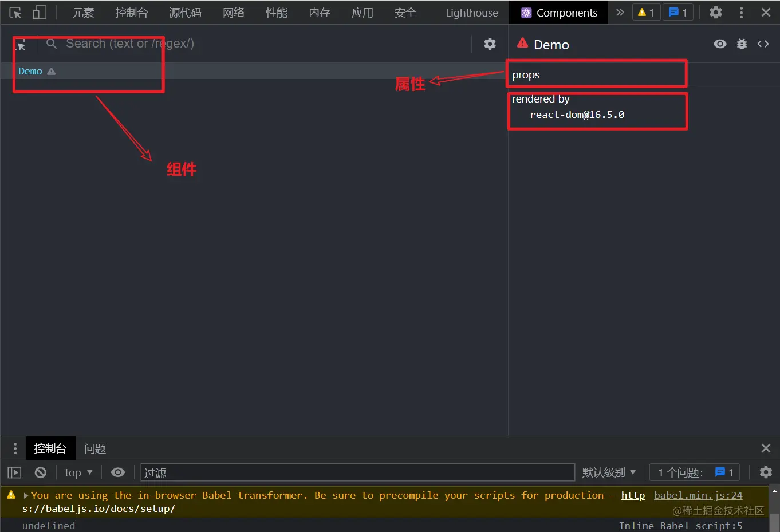Open the babeljs.io docs setup link
Screen dimensions: 780x532
[x=99, y=509]
